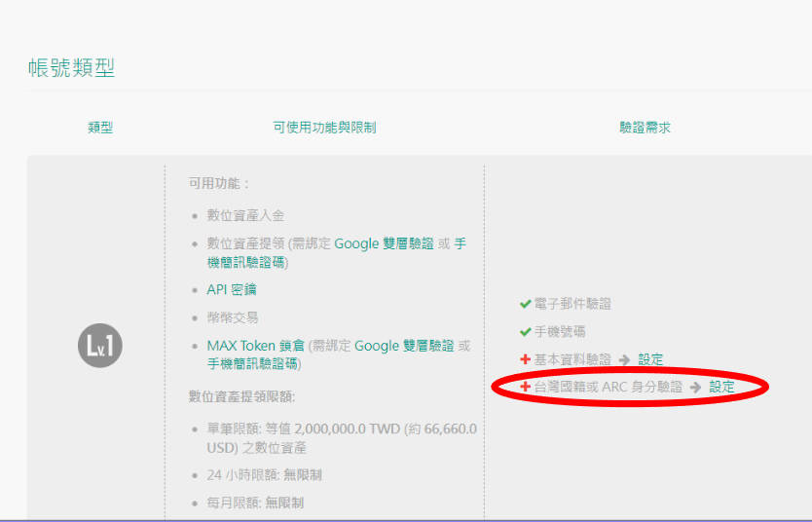812x522 pixels.
Task: Click green checkmark beside 手機號碼
Action: 525,331
